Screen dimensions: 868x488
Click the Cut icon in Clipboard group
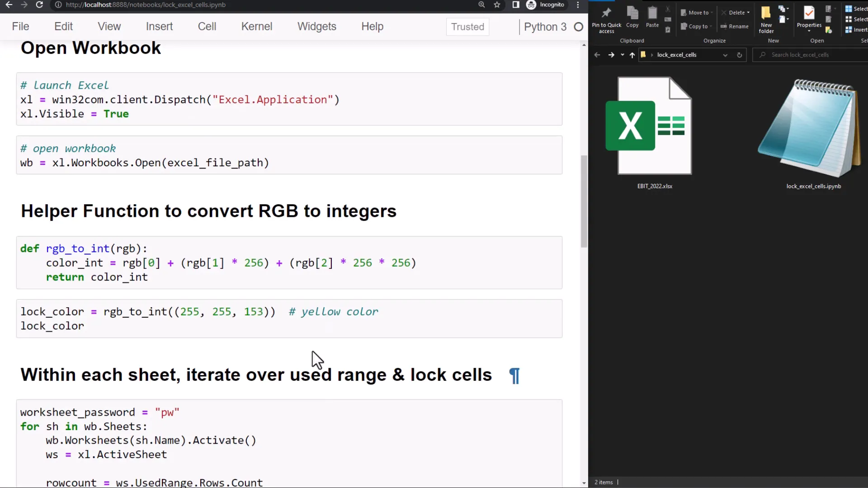click(x=668, y=10)
